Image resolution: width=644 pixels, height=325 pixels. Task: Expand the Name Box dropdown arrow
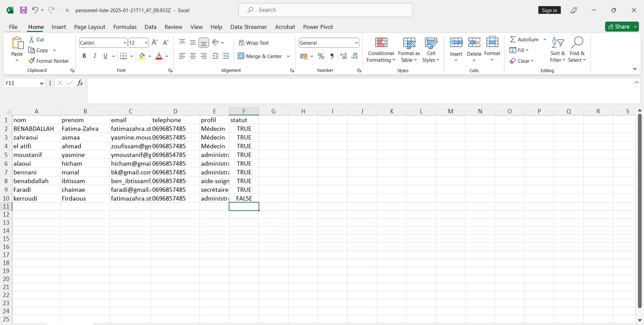click(x=41, y=83)
